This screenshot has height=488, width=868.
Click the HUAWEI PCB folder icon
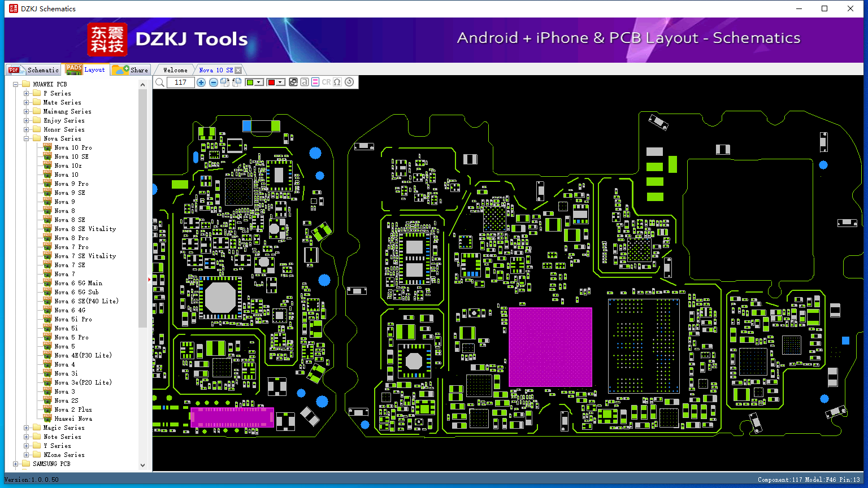26,84
